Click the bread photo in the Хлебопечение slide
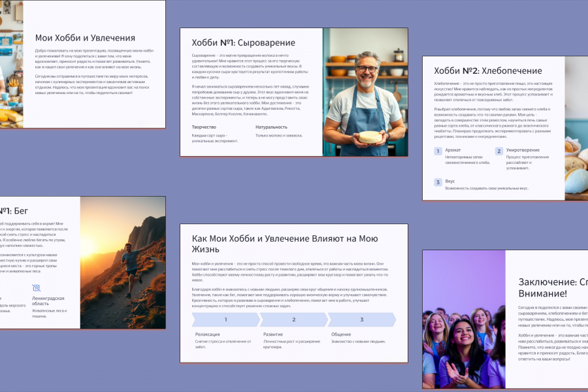588x392 pixels. tap(576, 128)
